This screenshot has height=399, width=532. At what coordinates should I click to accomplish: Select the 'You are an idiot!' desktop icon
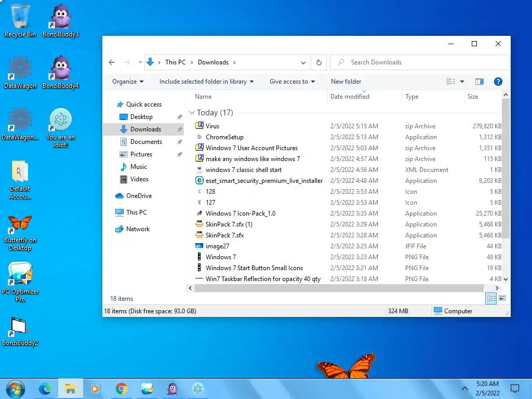(x=60, y=128)
